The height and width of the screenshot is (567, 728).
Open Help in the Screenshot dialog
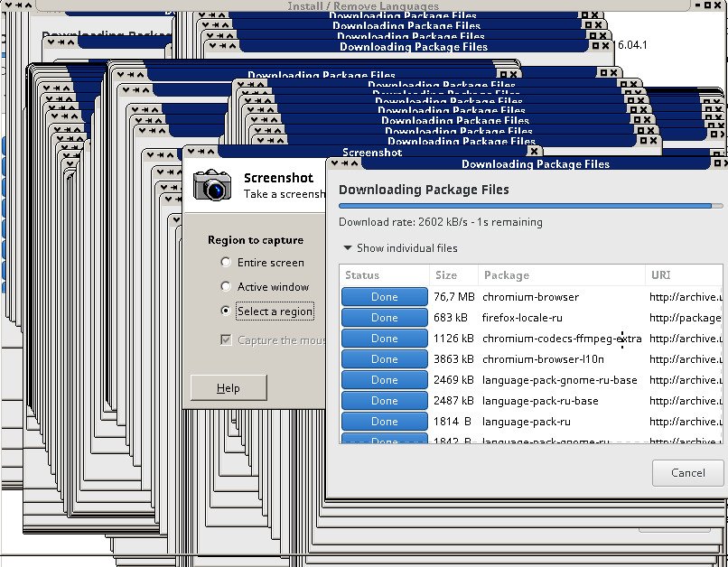coord(229,388)
